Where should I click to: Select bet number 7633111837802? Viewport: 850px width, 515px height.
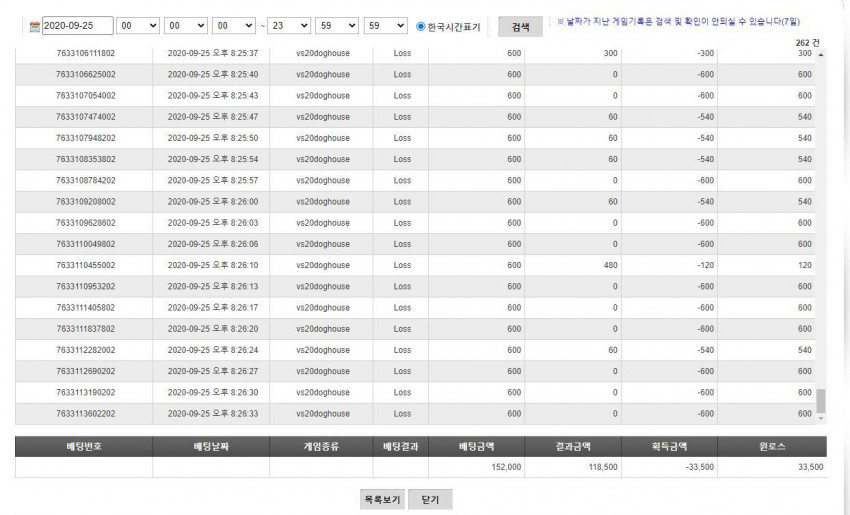tap(86, 329)
